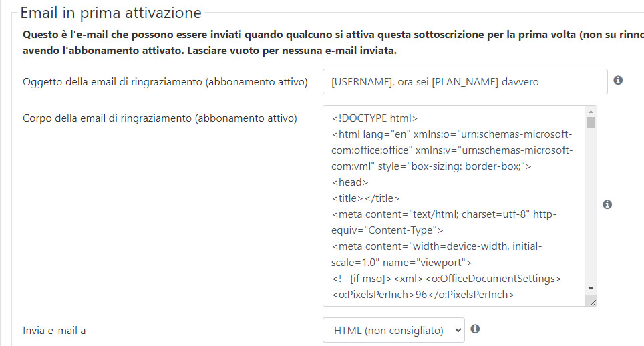The width and height of the screenshot is (644, 346).
Task: Focus the email subject input field
Action: click(x=465, y=81)
